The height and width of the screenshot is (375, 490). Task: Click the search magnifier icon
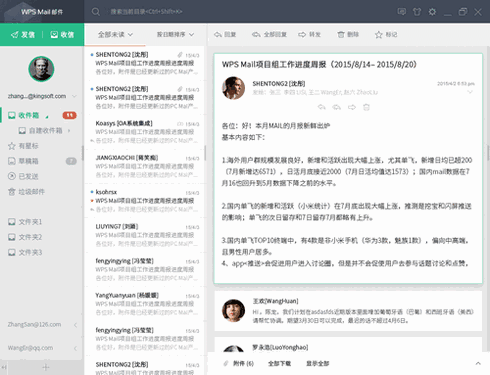pos(96,12)
